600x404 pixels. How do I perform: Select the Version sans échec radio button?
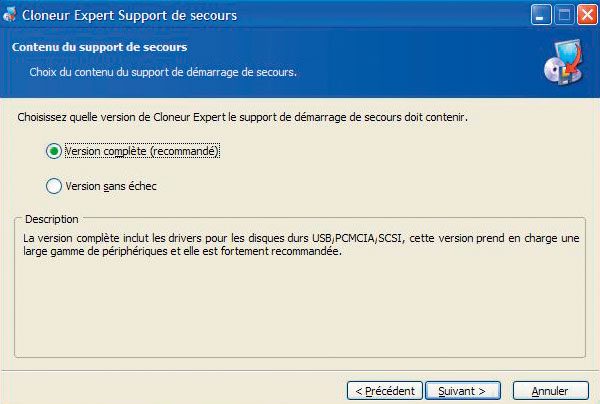(54, 186)
